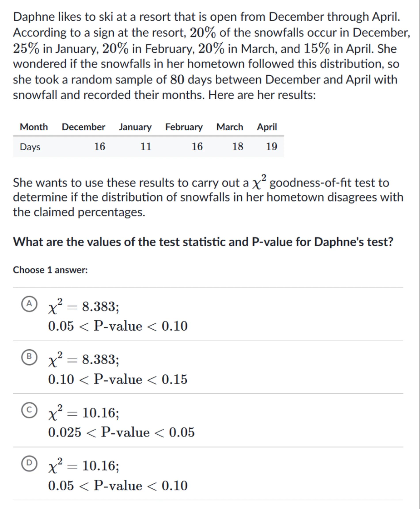Image resolution: width=420 pixels, height=509 pixels.
Task: Click the February column header
Action: pos(184,127)
